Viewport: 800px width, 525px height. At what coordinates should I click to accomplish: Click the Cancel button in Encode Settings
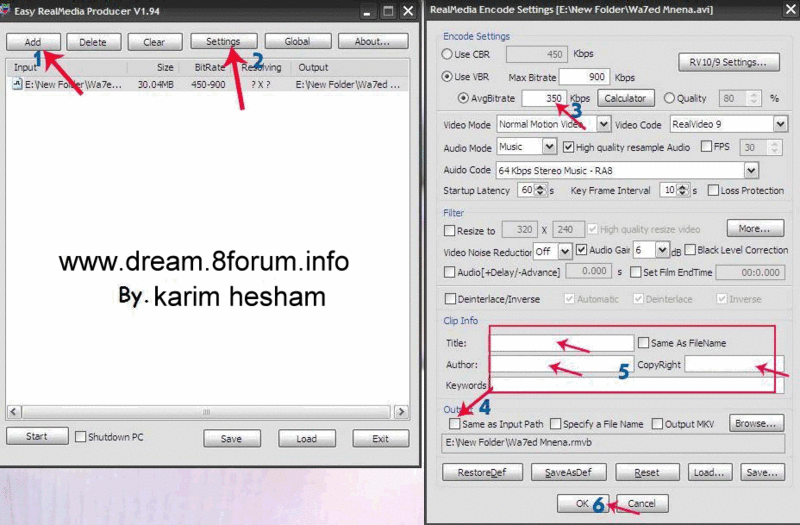point(642,504)
